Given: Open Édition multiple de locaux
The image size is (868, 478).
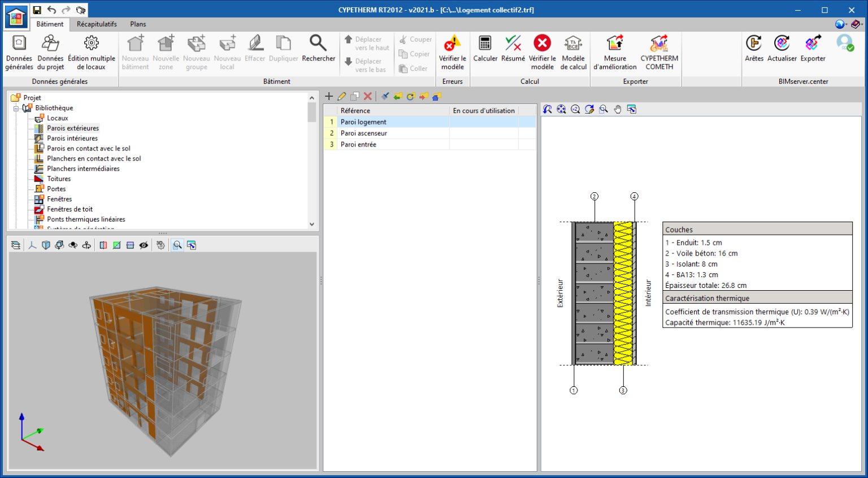Looking at the screenshot, I should pos(91,52).
